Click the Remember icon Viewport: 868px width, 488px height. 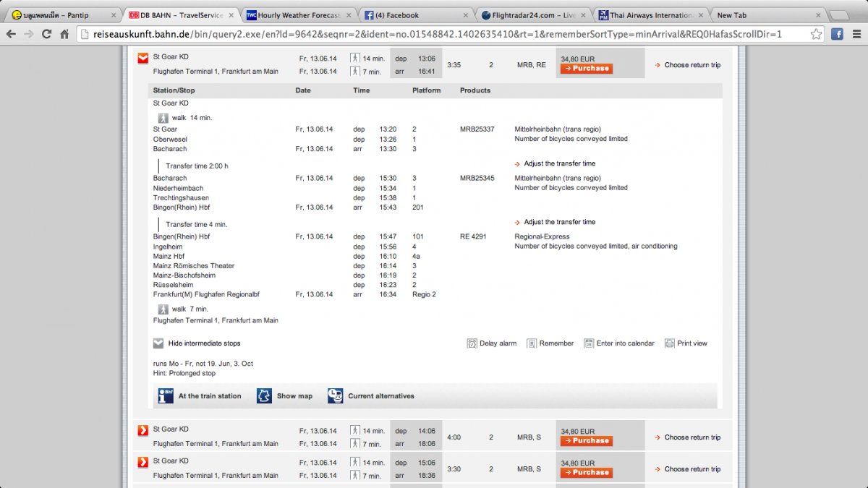[x=532, y=343]
